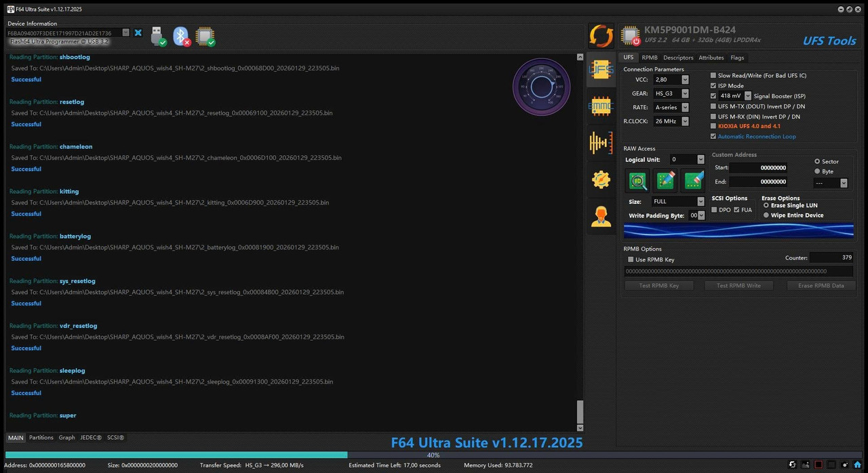Click the Erase RPMB Data button
This screenshot has width=868, height=473.
[x=821, y=285]
